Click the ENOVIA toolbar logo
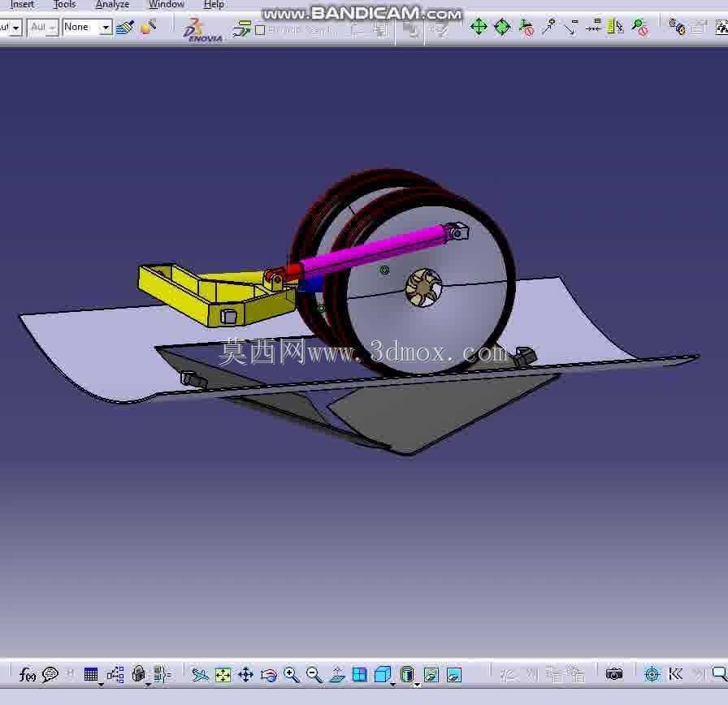 pyautogui.click(x=202, y=31)
